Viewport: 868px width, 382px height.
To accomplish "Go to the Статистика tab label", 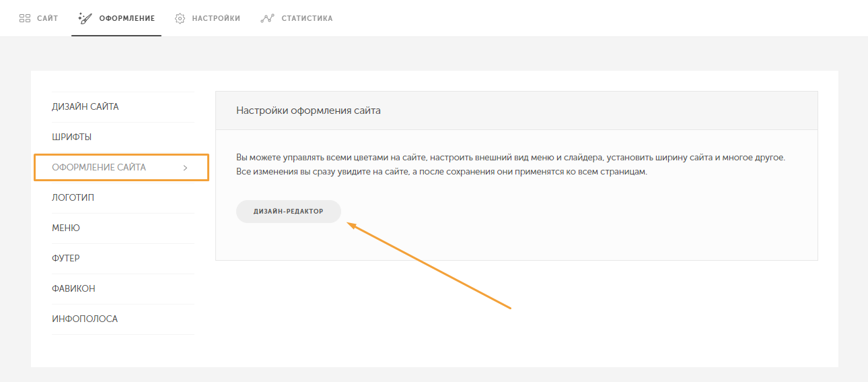I will tap(307, 18).
